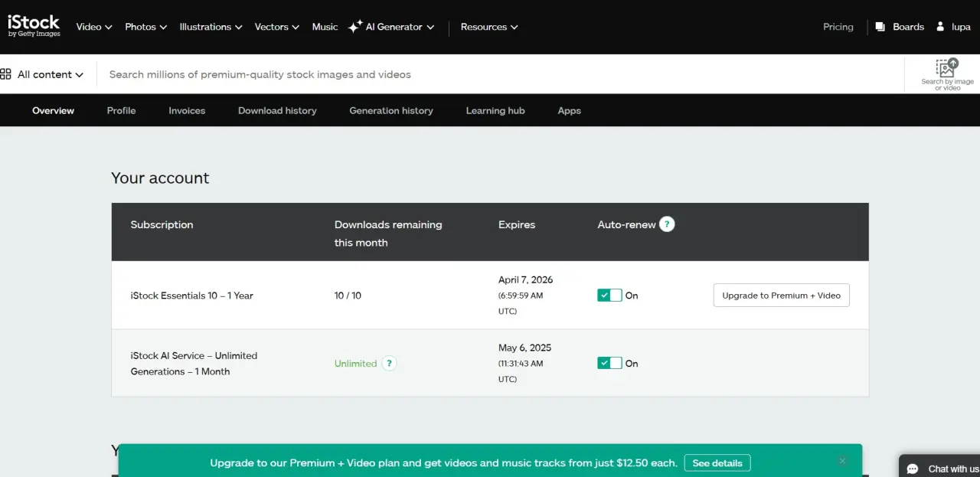Click the Boards icon in top bar
The width and height of the screenshot is (980, 477).
tap(880, 27)
